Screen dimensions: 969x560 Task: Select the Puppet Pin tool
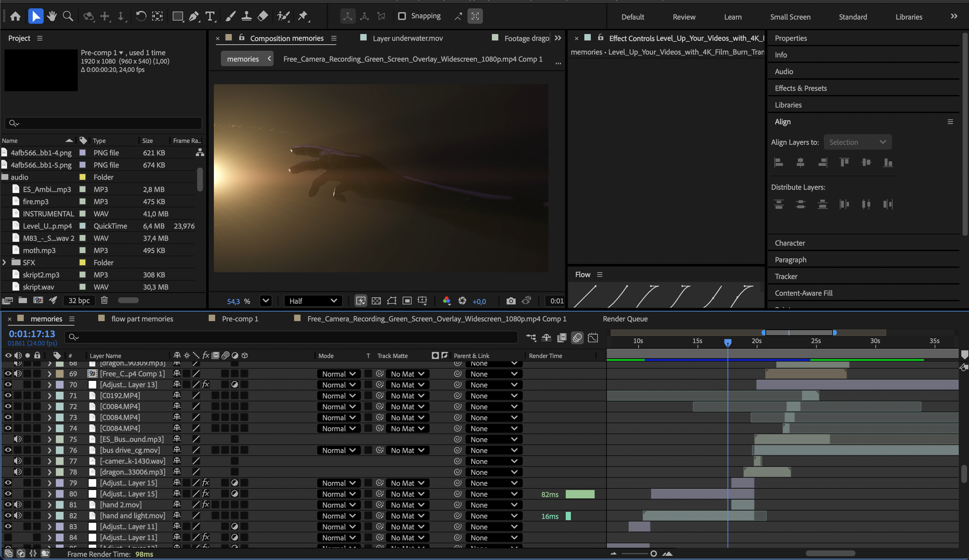pos(303,16)
